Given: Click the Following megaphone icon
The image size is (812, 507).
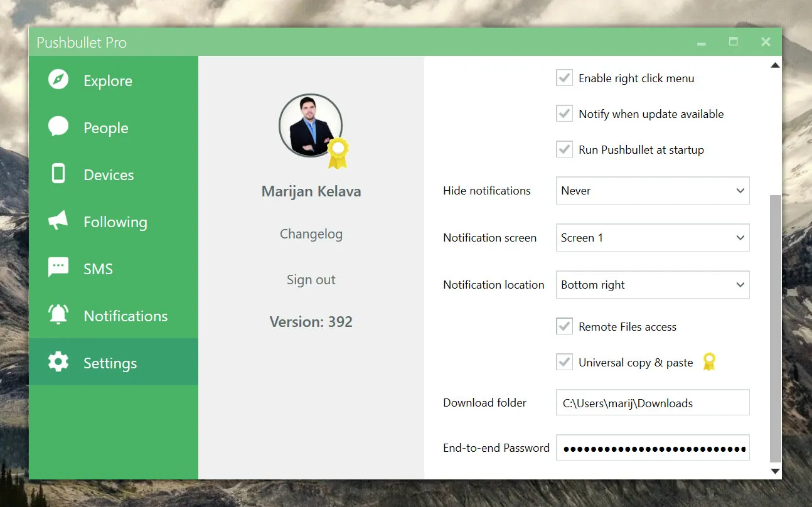Looking at the screenshot, I should click(x=58, y=221).
